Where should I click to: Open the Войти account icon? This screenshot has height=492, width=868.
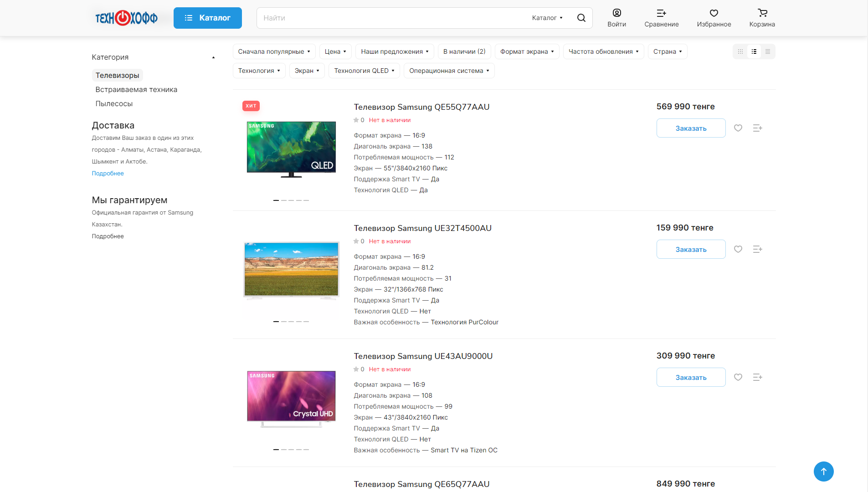coord(616,18)
